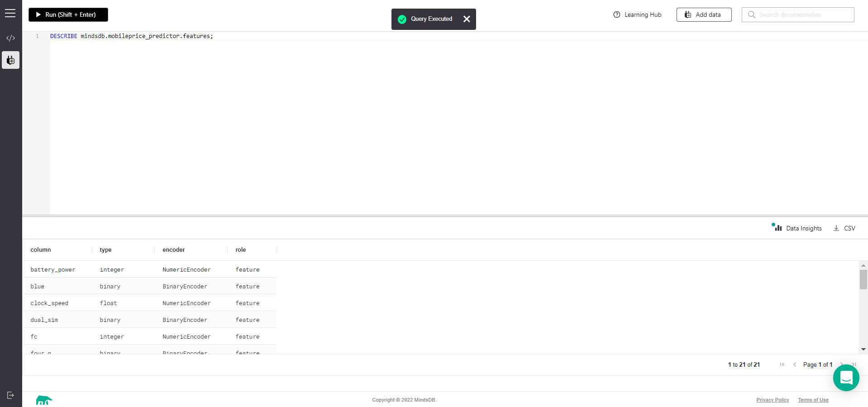868x407 pixels.
Task: Click the '1 to 21 of 21' row count
Action: [744, 364]
